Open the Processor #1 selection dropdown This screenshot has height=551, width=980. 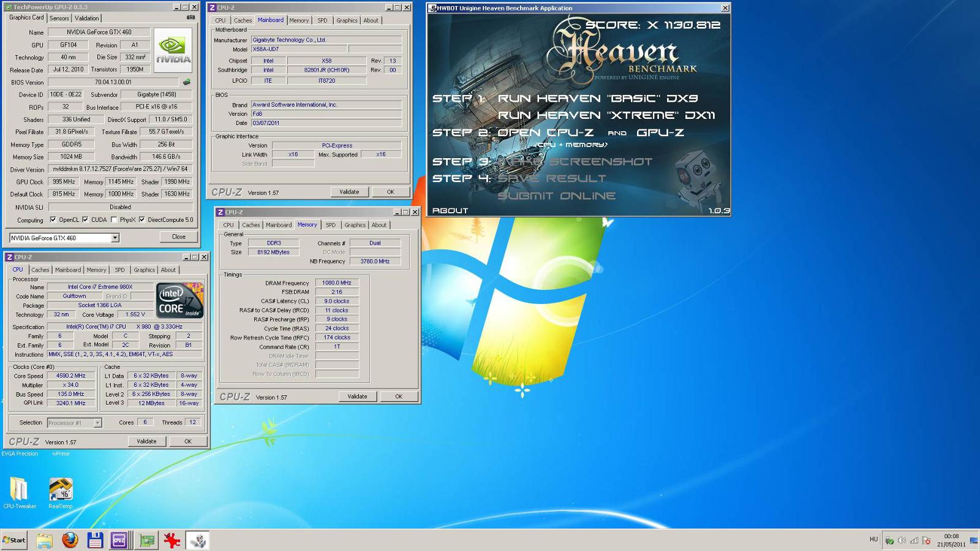click(97, 423)
